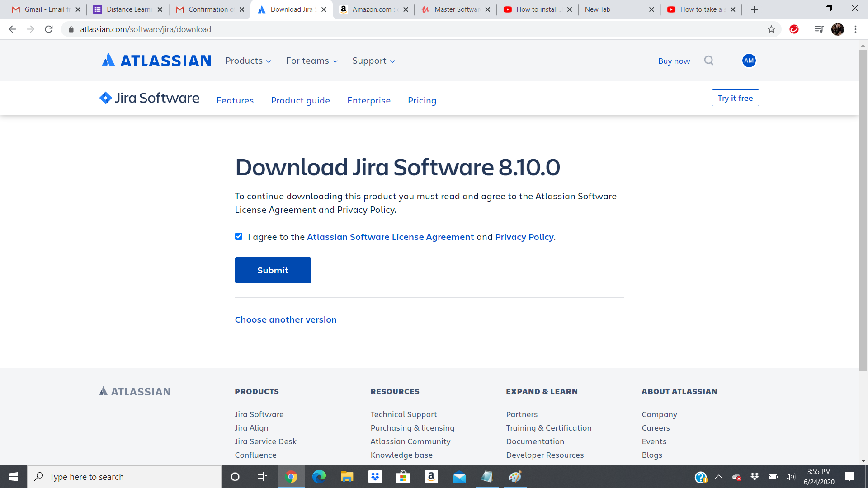Open the AM user avatar menu

click(749, 61)
